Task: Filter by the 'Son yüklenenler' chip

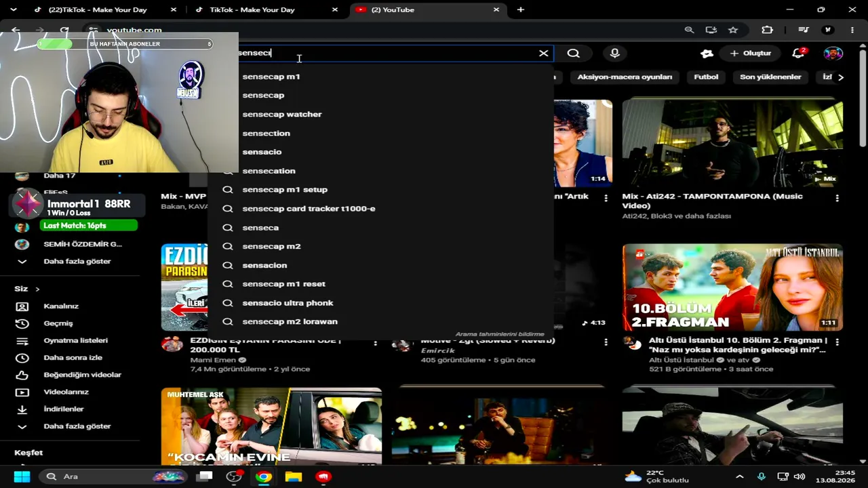Action: click(x=770, y=77)
